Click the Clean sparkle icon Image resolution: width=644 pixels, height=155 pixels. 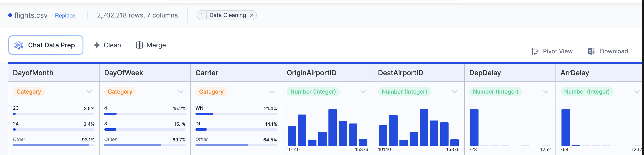coord(97,45)
